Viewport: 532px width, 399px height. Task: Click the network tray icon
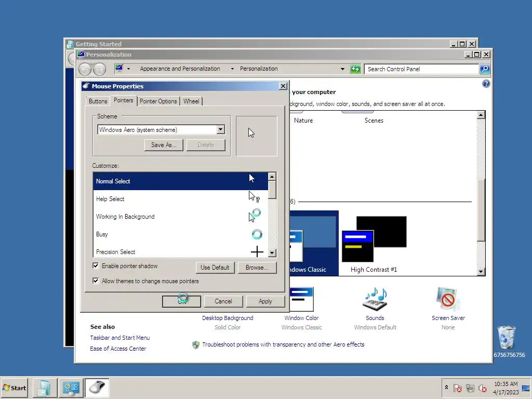[470, 388]
